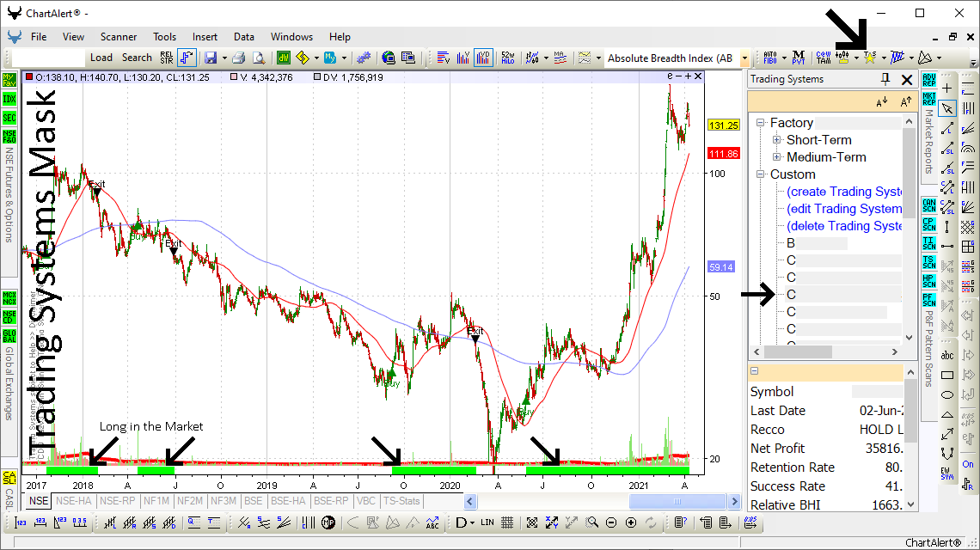Toggle the pointer selection tool
Image resolution: width=980 pixels, height=550 pixels.
point(947,108)
